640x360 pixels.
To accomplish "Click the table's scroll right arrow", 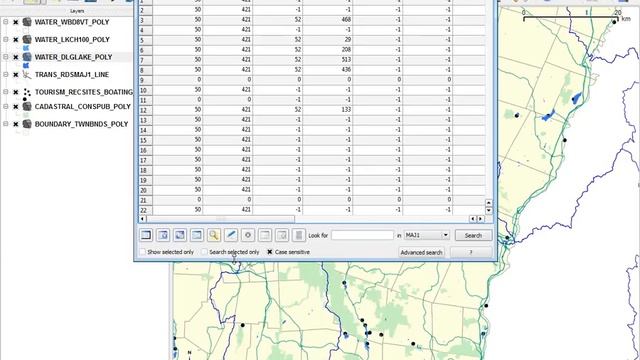I will (x=481, y=219).
